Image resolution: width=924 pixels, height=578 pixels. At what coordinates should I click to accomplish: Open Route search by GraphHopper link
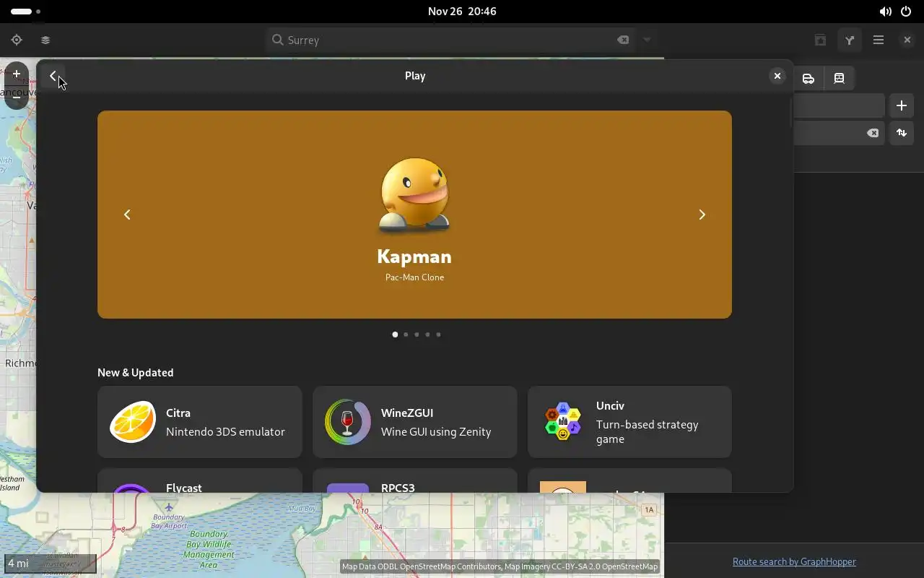(x=794, y=561)
